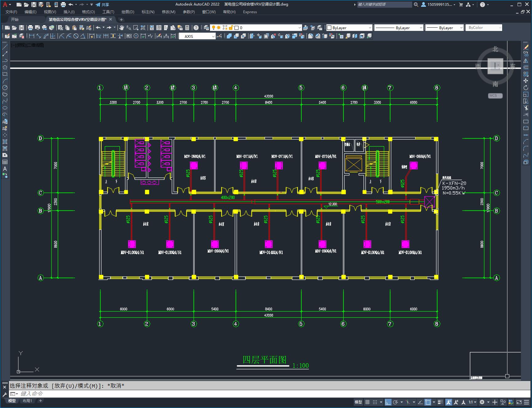Click the Zoom Window icon in standard toolbar

(x=136, y=28)
